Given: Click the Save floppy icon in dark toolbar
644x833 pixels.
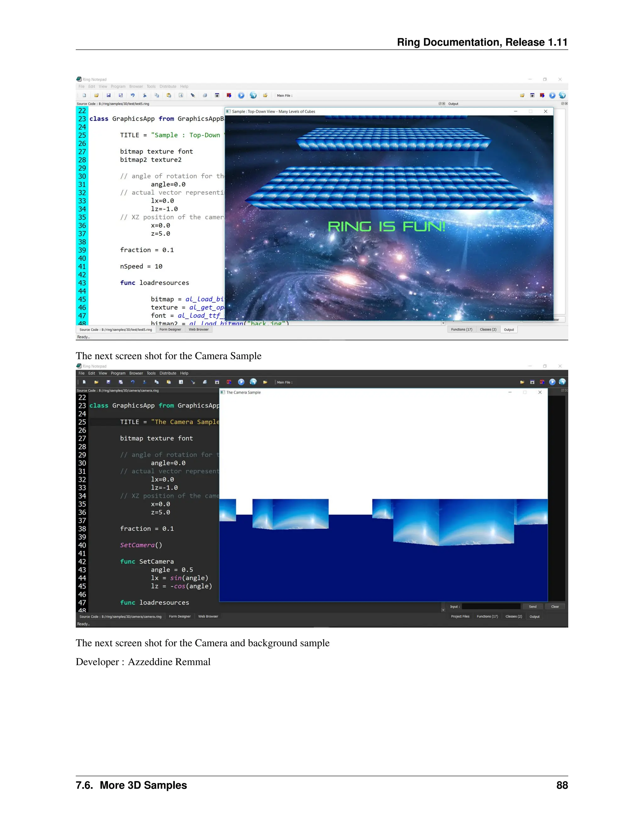Looking at the screenshot, I should (108, 382).
